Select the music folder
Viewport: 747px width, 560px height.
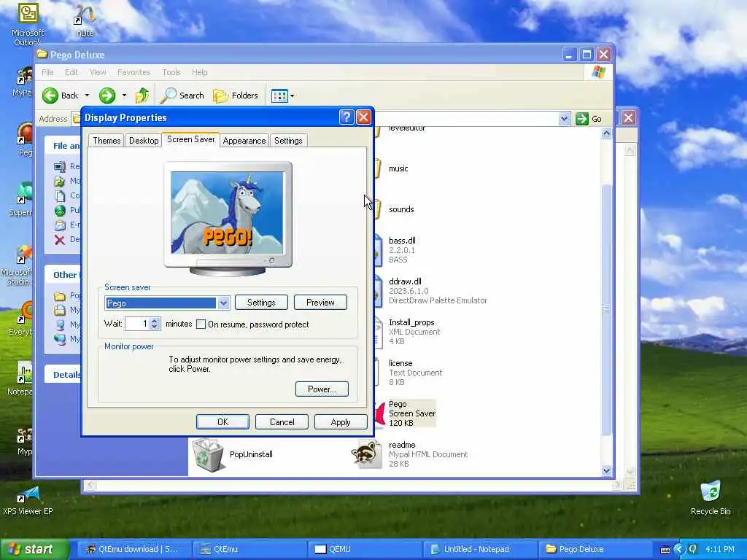(398, 168)
